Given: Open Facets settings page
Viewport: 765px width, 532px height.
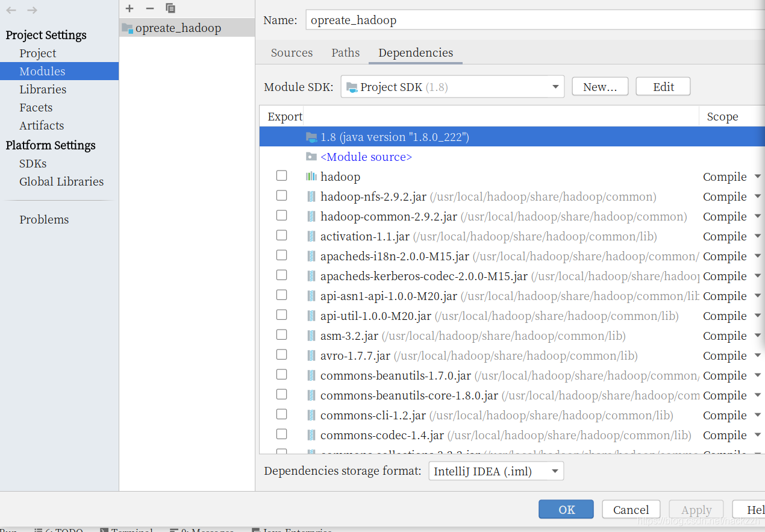Looking at the screenshot, I should [36, 107].
